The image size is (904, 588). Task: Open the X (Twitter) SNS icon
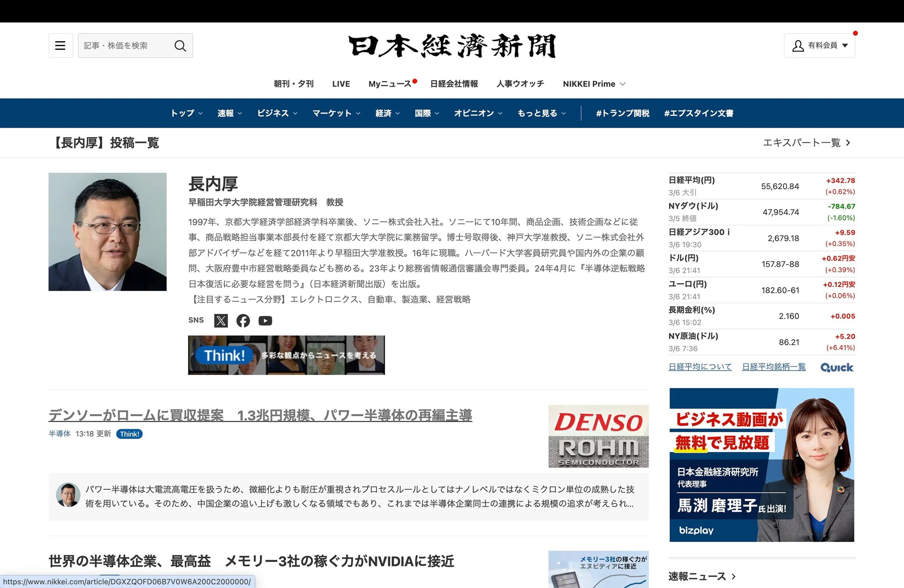pos(221,321)
